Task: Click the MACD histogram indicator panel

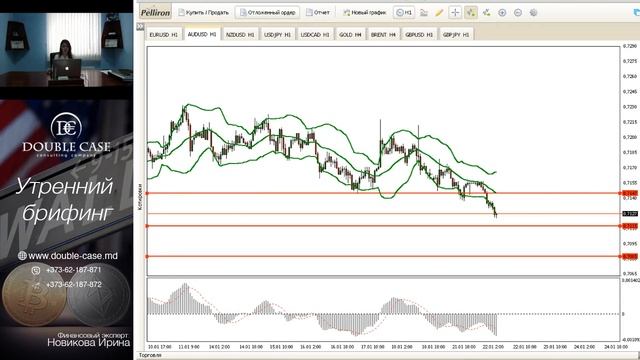Action: click(383, 310)
